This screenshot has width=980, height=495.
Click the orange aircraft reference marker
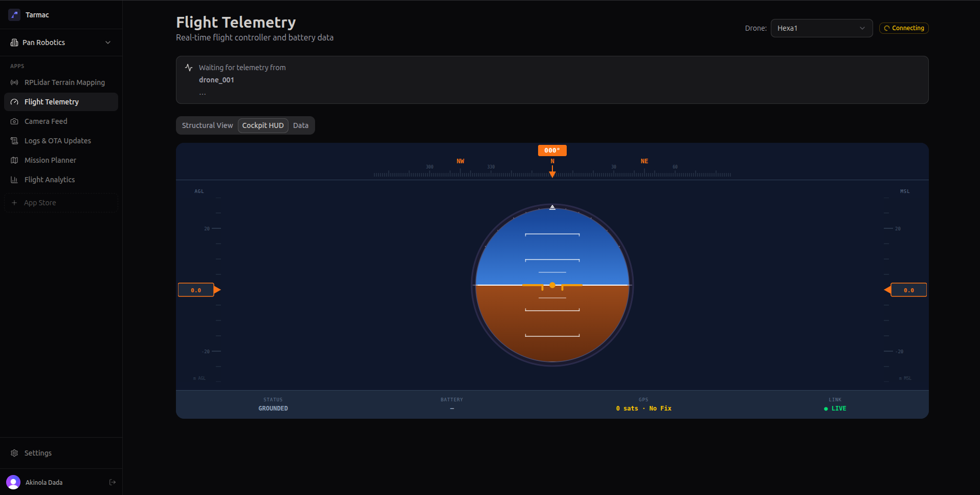coord(552,286)
